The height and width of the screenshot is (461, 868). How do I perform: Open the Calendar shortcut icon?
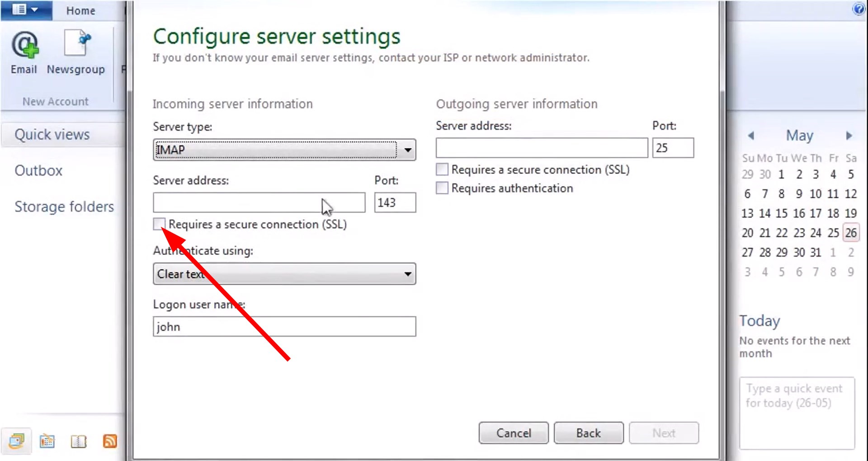coord(47,441)
